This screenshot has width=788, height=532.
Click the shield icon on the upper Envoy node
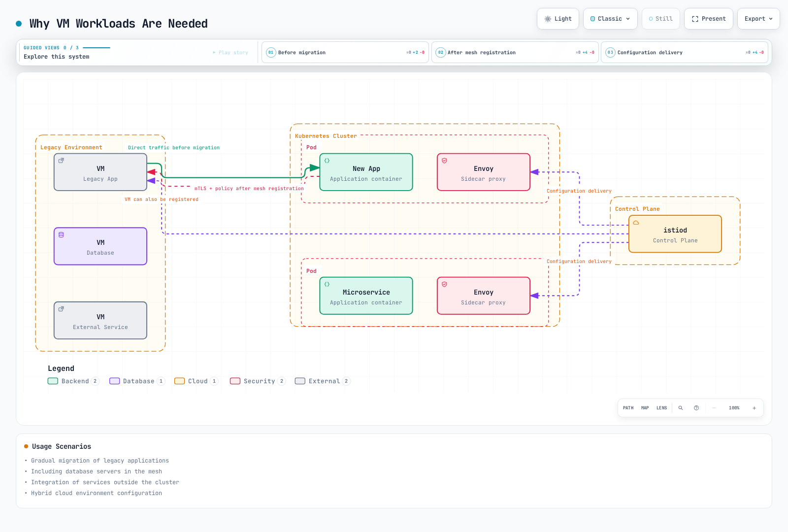point(444,161)
